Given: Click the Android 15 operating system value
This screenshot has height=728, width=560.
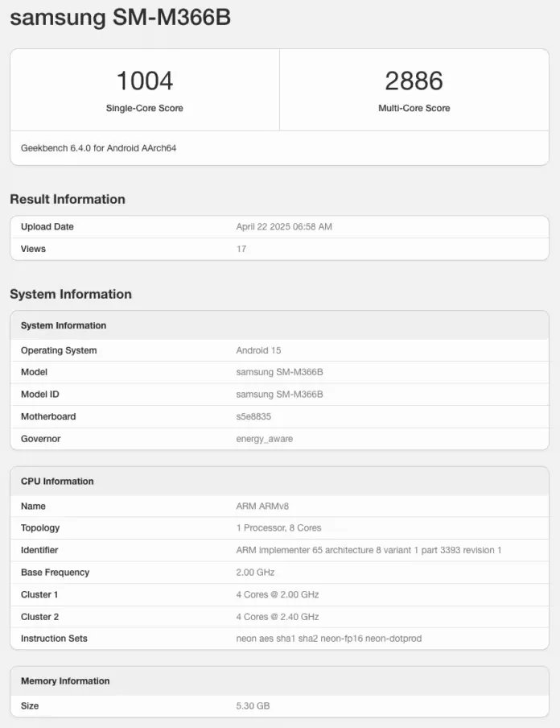Looking at the screenshot, I should pos(258,350).
